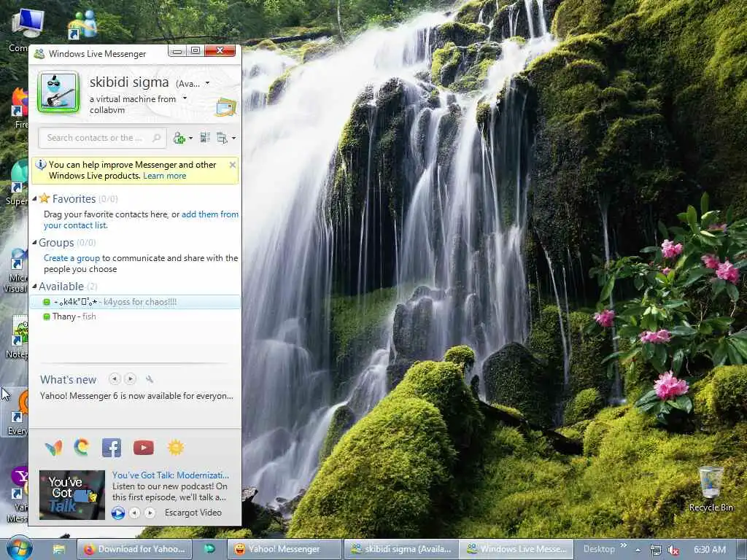Viewport: 747px width, 560px height.
Task: Click the search magnifier icon
Action: pyautogui.click(x=156, y=138)
